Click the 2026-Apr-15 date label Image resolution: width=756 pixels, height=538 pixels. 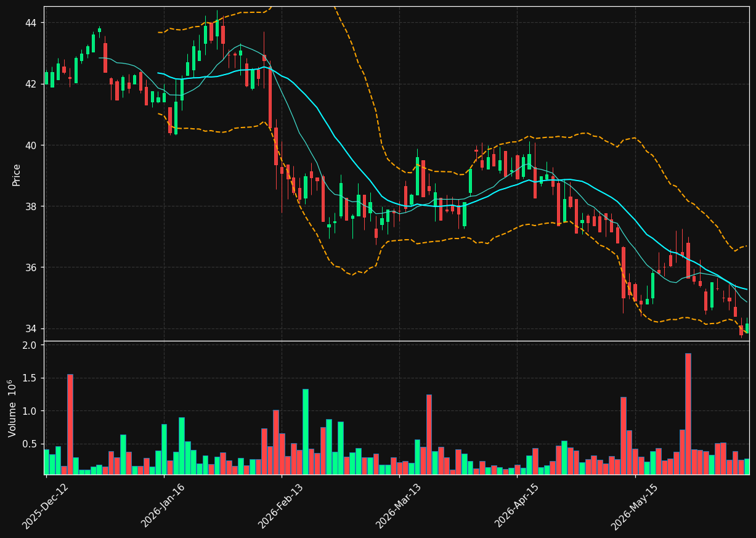coord(516,506)
